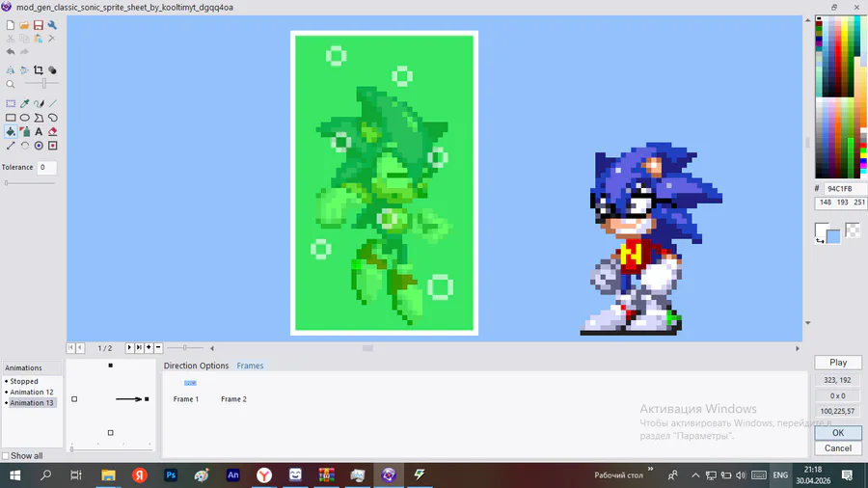868x488 pixels.
Task: Select the Stopped animation
Action: click(24, 381)
